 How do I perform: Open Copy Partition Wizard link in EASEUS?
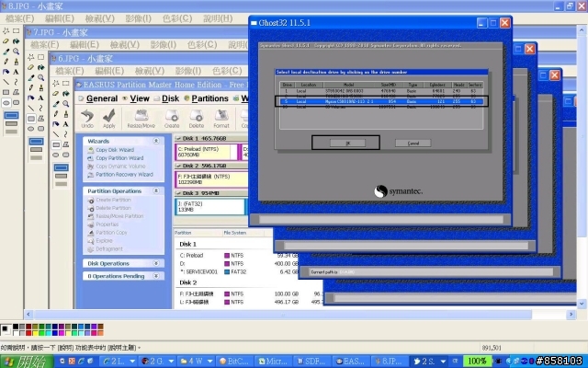[119, 158]
